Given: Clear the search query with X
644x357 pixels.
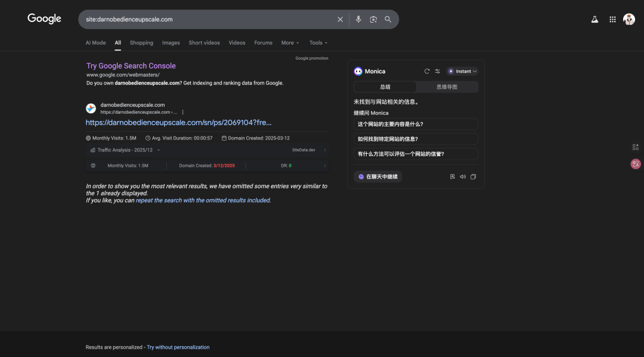Looking at the screenshot, I should pos(340,19).
